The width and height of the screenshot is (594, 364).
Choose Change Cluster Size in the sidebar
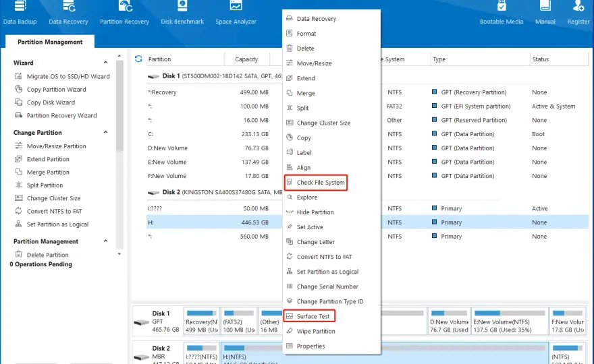click(48, 198)
